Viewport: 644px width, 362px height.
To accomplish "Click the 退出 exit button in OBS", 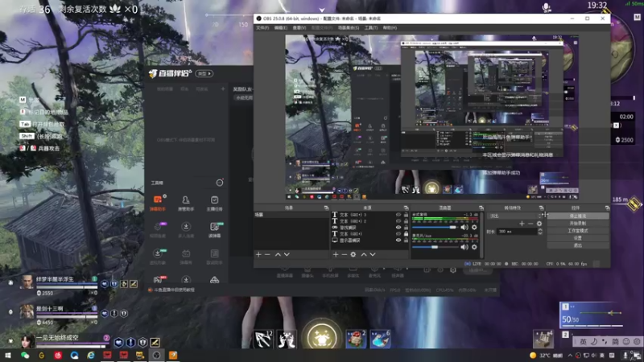I will coord(578,245).
